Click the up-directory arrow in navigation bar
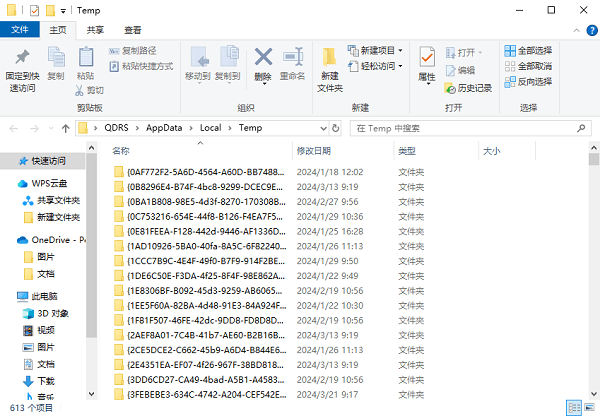This screenshot has width=600, height=416. click(x=65, y=128)
